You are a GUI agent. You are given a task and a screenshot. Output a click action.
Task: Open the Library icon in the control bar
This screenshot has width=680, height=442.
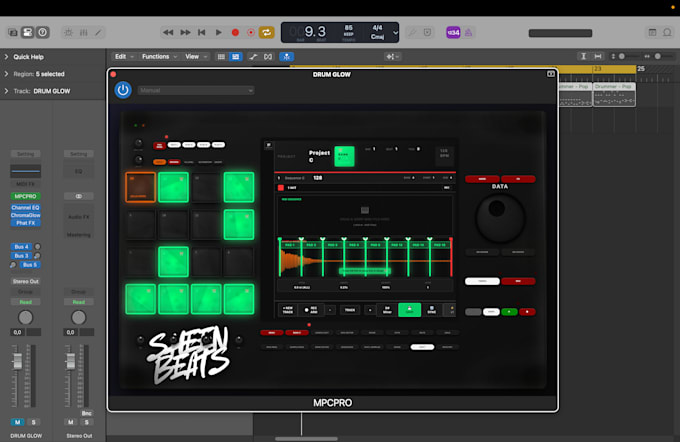13,33
